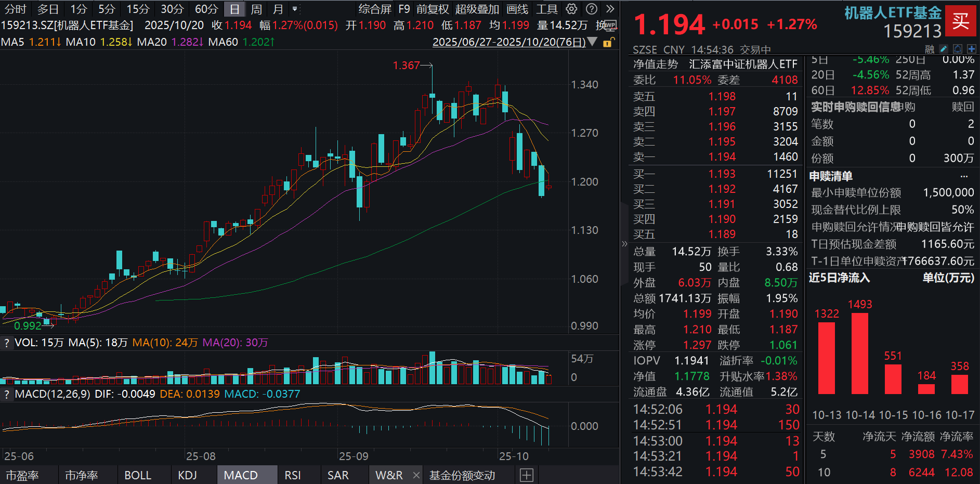Click the question mark icon beside VOL
Image resolution: width=980 pixels, height=484 pixels.
click(6, 343)
